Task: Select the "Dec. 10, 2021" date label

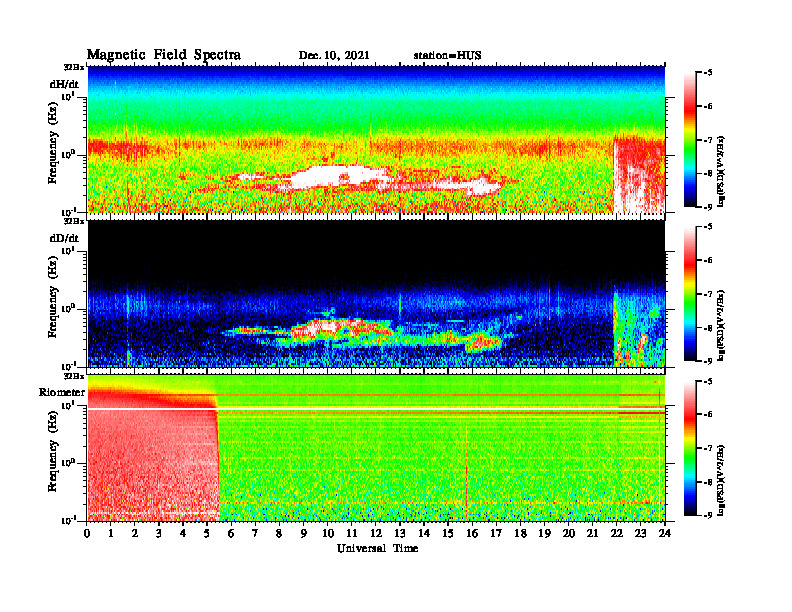Action: (334, 56)
